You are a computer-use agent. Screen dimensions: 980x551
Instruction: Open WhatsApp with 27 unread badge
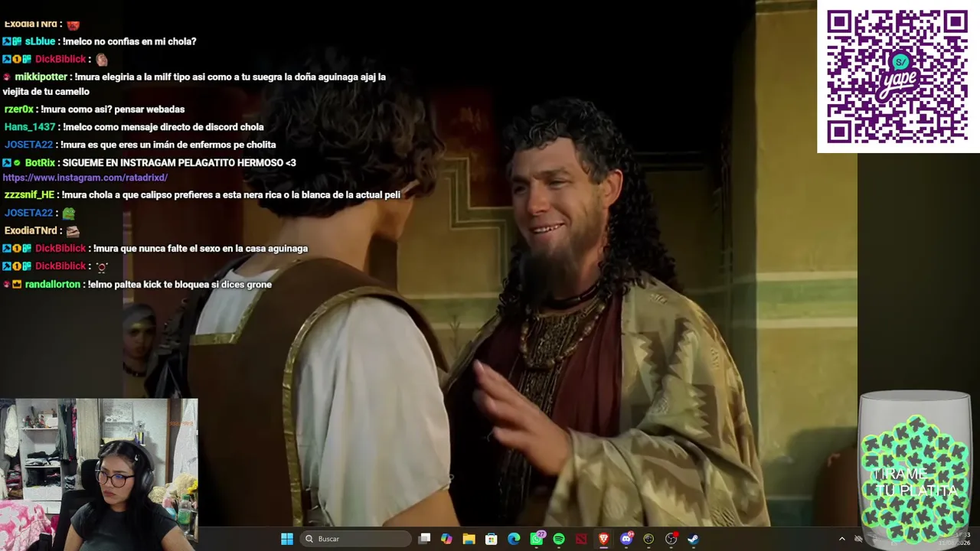click(x=537, y=539)
